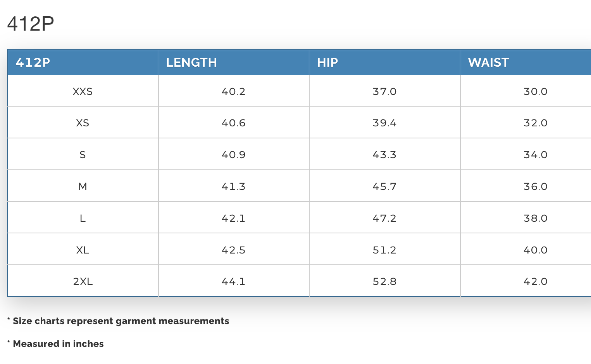
Task: Click the XS waist value 32.0
Action: pos(535,123)
